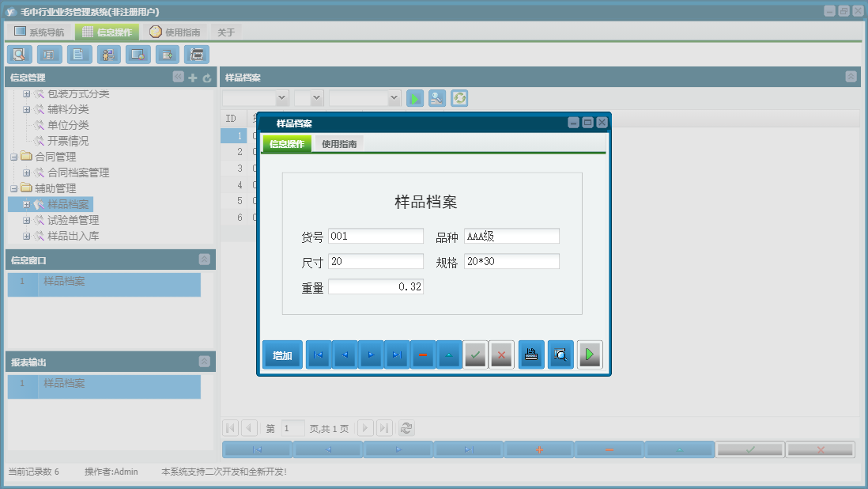This screenshot has height=489, width=868.
Task: Click the print icon in the 样品档案 dialog
Action: point(530,354)
